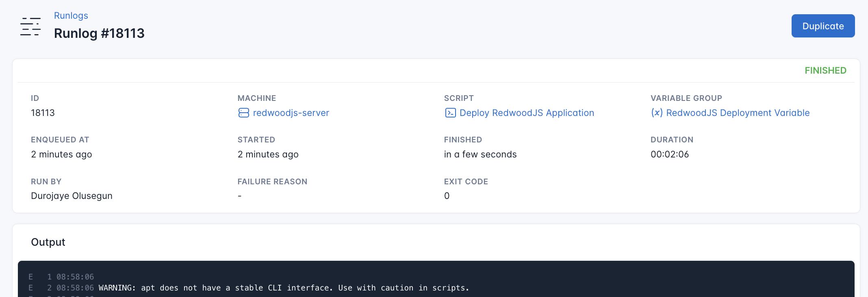Viewport: 868px width, 297px height.
Task: Click the first log line timestamp 08:58:06
Action: coord(75,277)
